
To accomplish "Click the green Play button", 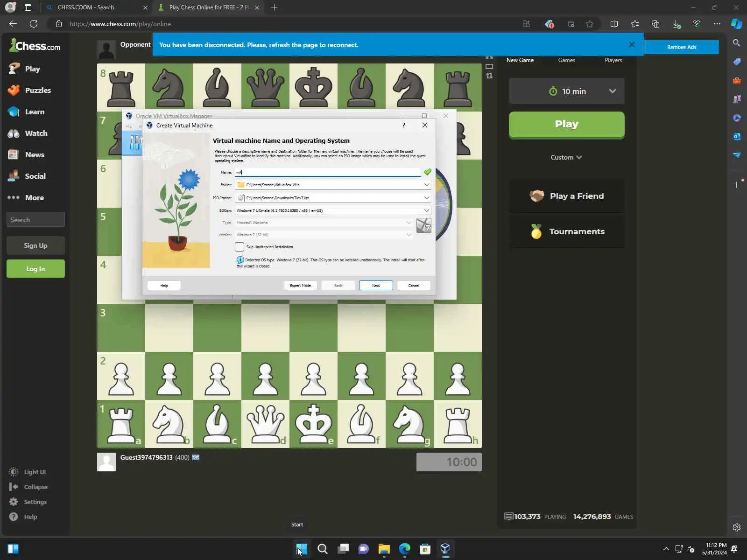I will point(566,125).
